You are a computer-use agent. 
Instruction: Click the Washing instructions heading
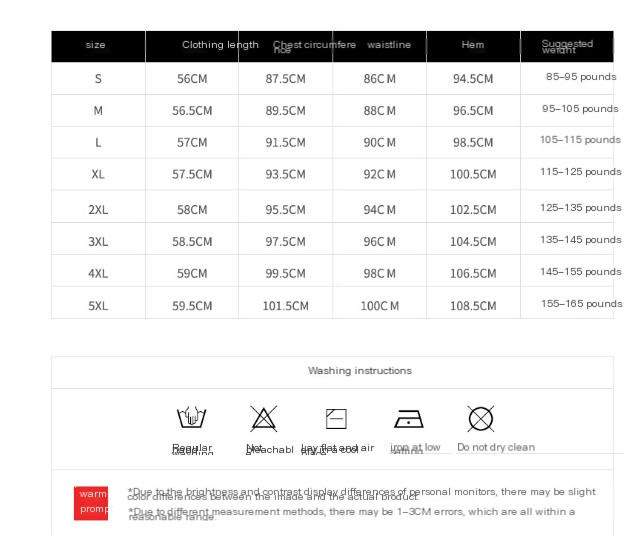pyautogui.click(x=360, y=371)
